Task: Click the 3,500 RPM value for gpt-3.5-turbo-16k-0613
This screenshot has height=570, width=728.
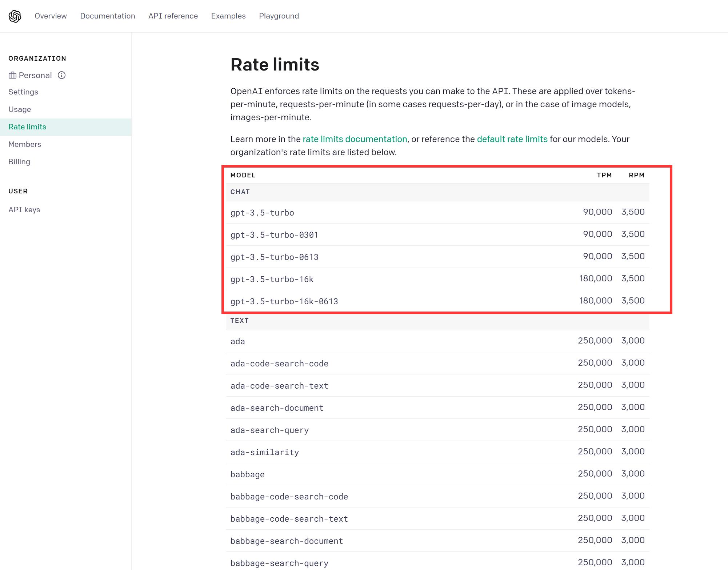Action: click(633, 301)
